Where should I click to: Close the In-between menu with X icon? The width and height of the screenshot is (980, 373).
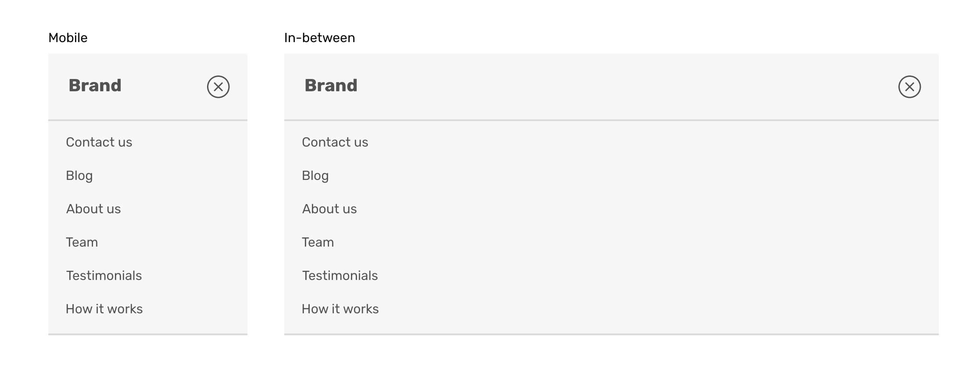tap(909, 87)
